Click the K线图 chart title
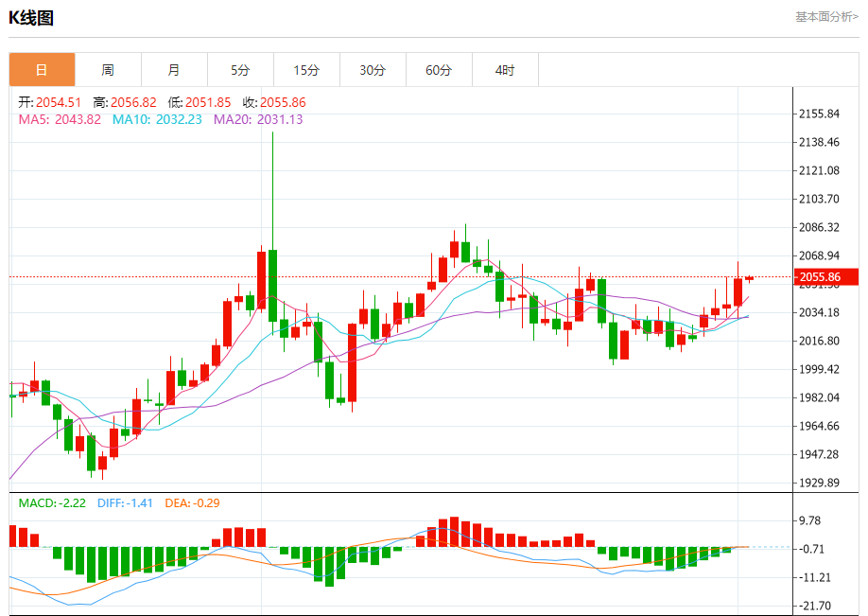Screen dimensions: 868x616 [31, 18]
